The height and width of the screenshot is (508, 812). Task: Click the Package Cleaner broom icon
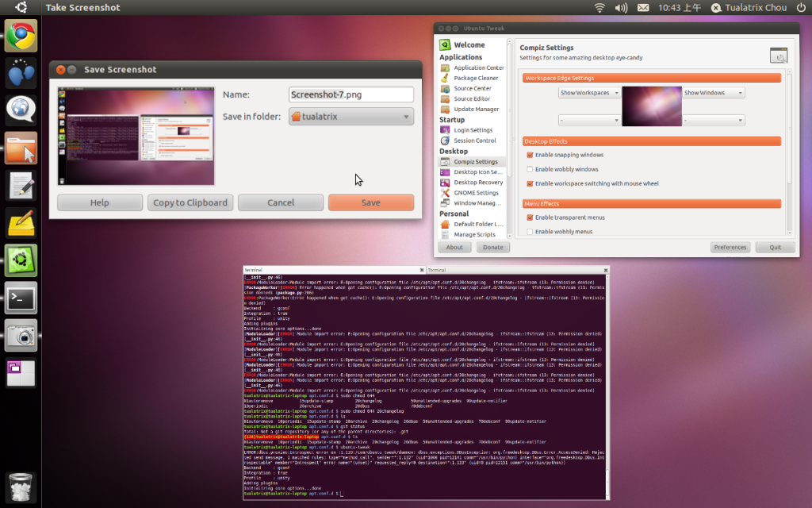point(445,79)
